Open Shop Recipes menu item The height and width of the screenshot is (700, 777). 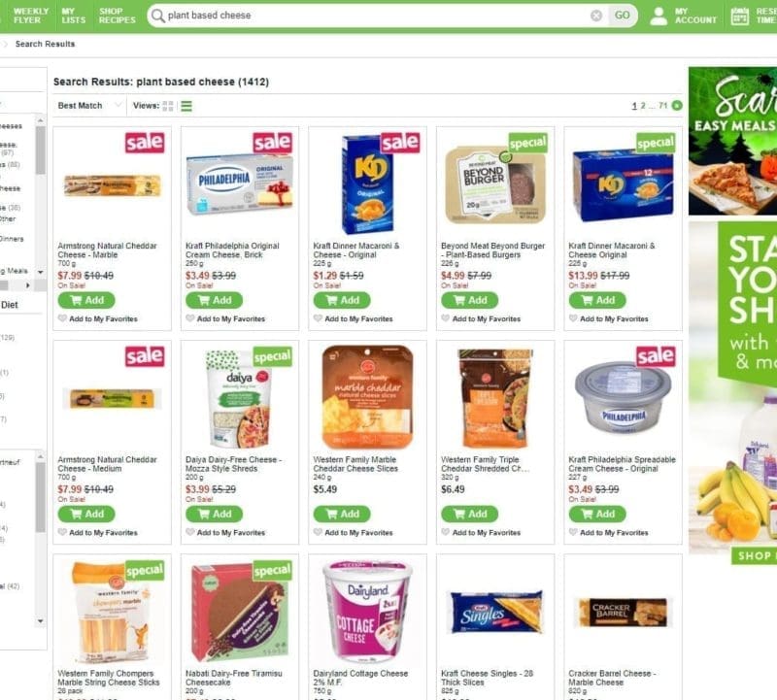coord(117,16)
